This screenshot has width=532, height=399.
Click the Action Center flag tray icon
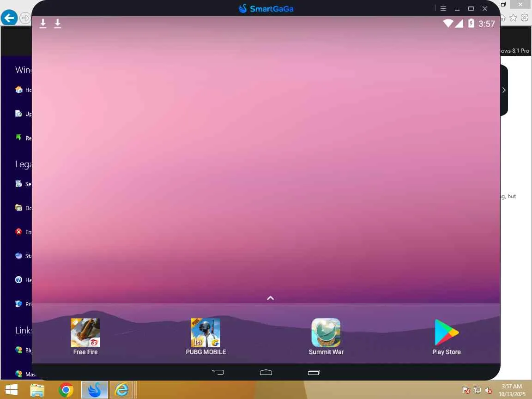coord(466,391)
